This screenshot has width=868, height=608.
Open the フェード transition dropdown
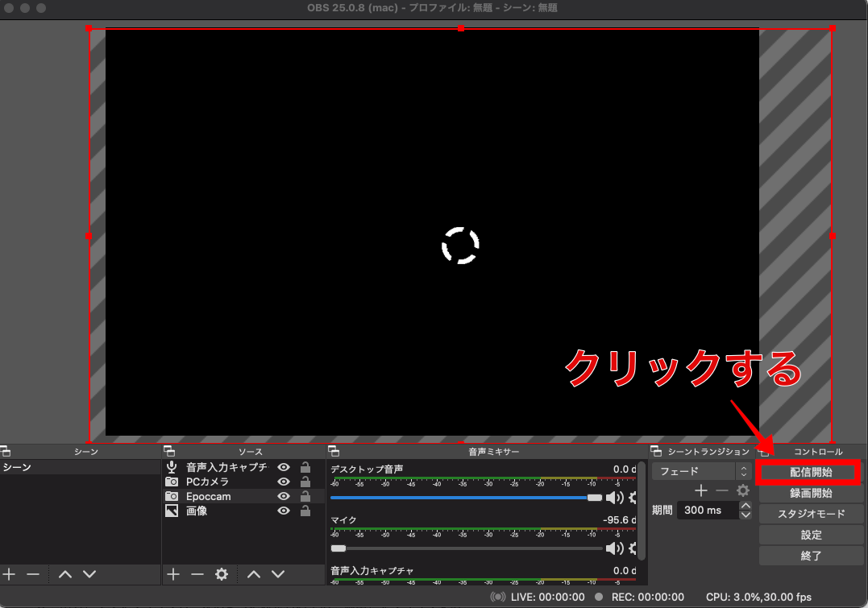[702, 471]
